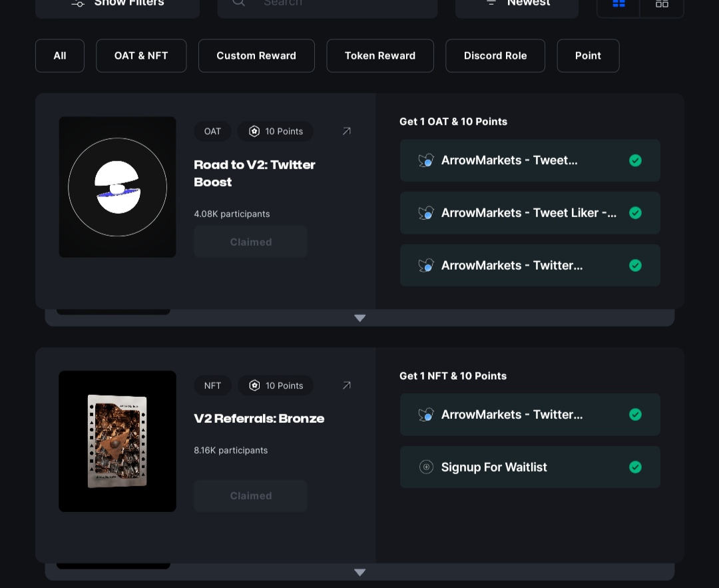The height and width of the screenshot is (588, 719).
Task: Click the Twitter icon on ArrowMarkets Tweet Liker task
Action: pyautogui.click(x=426, y=213)
